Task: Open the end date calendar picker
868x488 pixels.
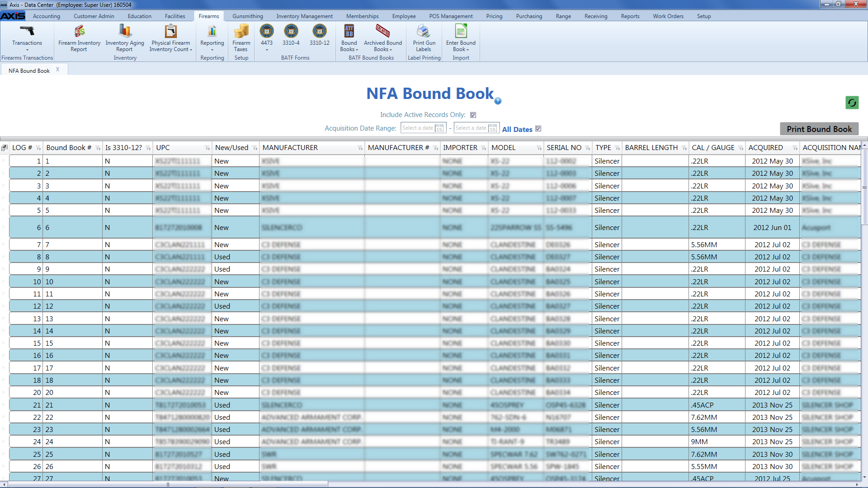Action: pos(493,128)
